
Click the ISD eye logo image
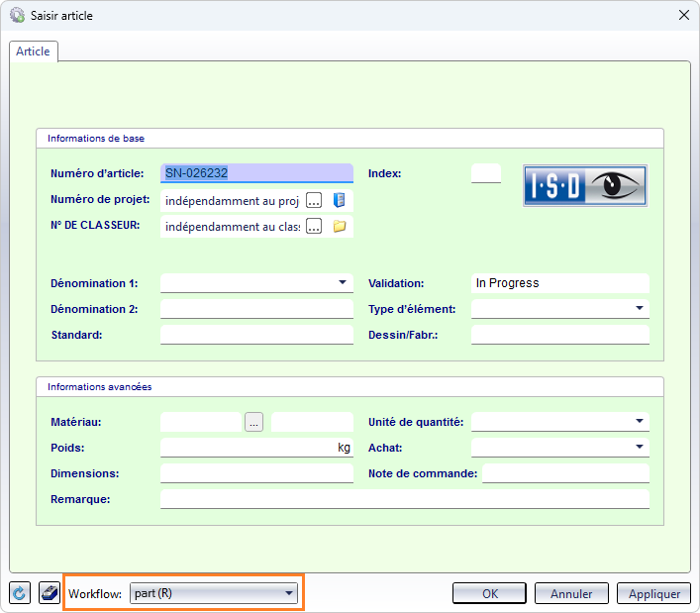585,185
